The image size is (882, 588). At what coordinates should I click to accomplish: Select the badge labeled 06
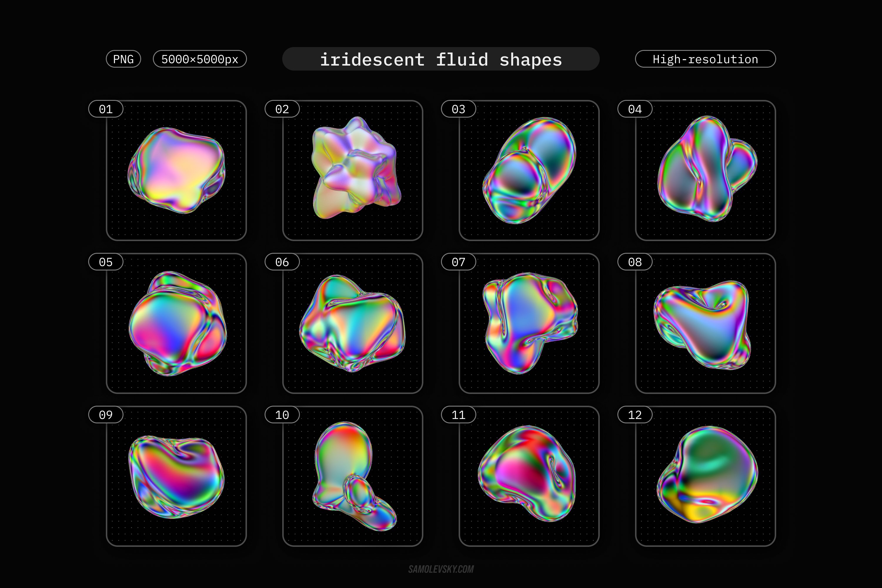[282, 263]
